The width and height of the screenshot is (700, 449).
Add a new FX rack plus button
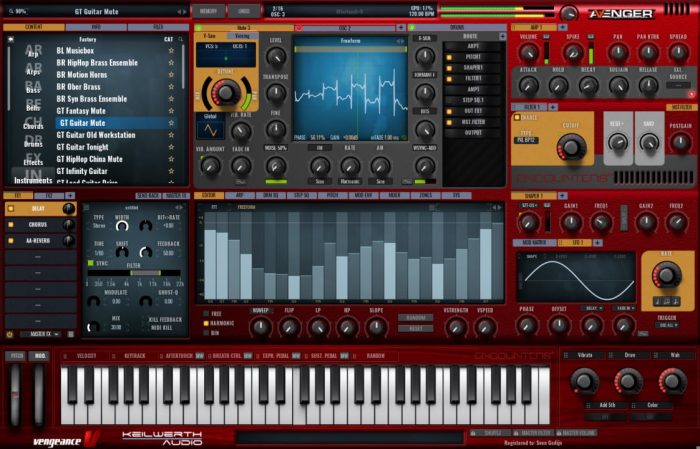tap(70, 195)
